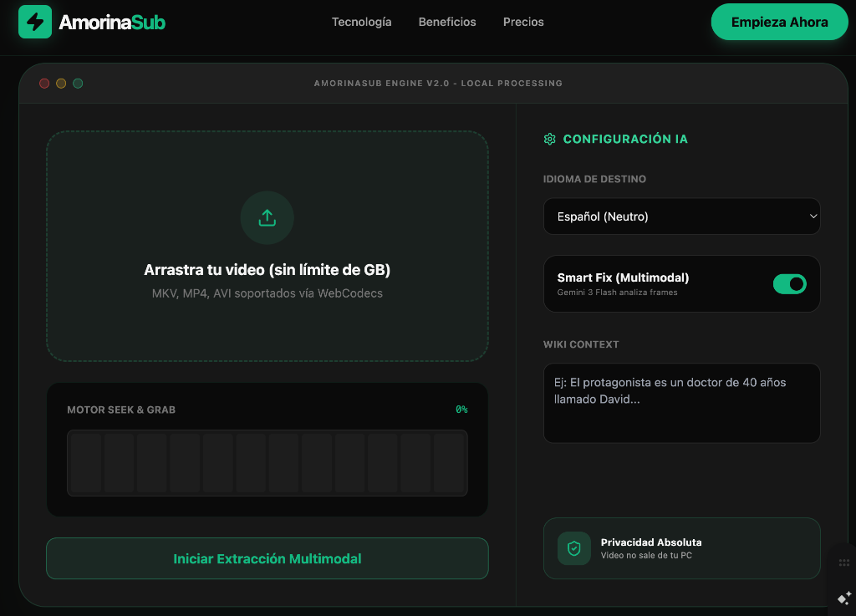
Task: Start Iniciar Extracción Multimodal
Action: click(267, 558)
